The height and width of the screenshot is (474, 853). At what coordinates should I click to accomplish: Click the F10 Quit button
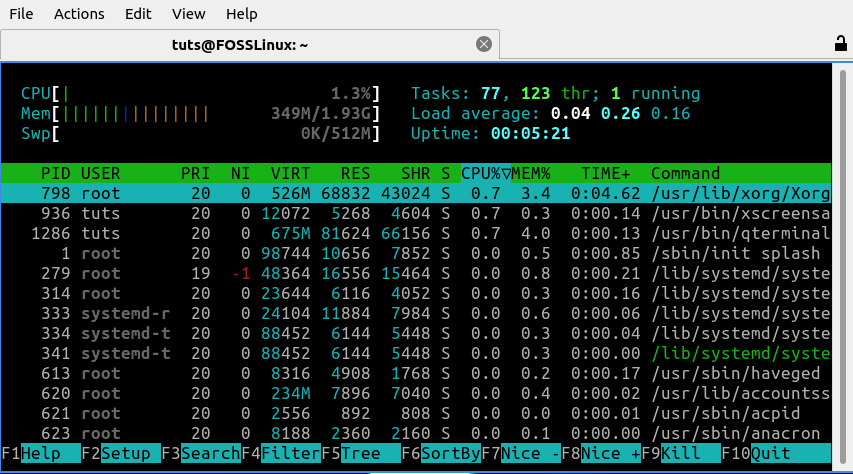pos(776,453)
